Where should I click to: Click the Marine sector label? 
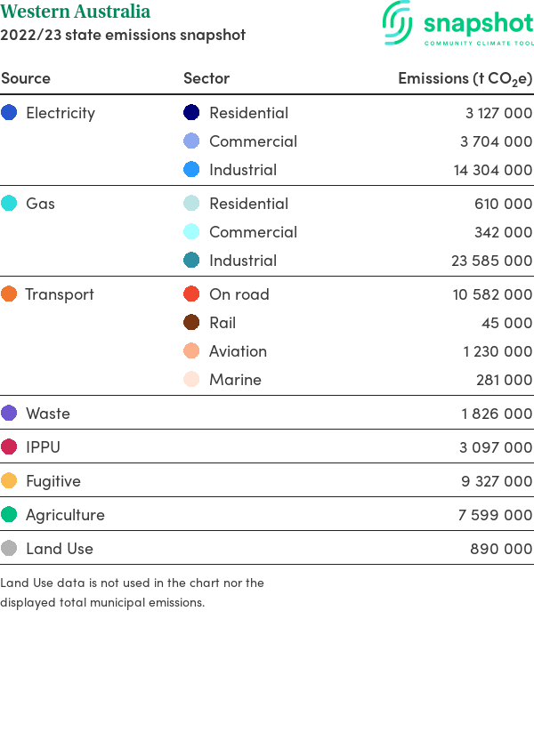coord(235,380)
